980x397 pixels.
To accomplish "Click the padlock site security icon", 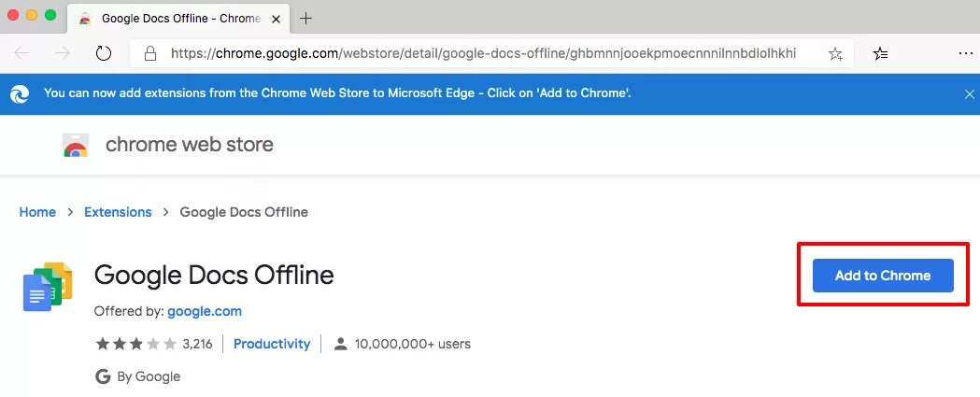I will click(150, 54).
